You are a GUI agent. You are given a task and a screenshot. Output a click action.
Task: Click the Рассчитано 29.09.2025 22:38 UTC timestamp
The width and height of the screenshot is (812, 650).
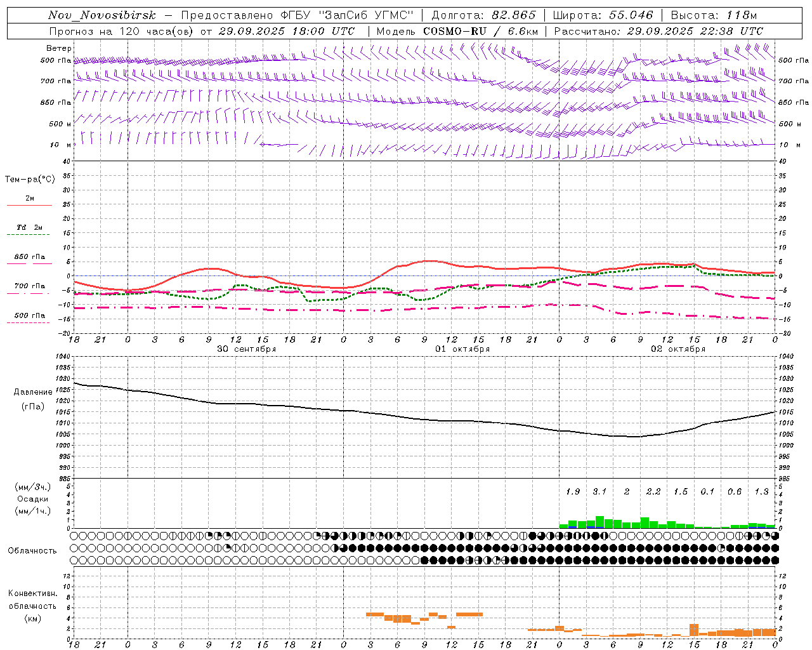pos(658,31)
